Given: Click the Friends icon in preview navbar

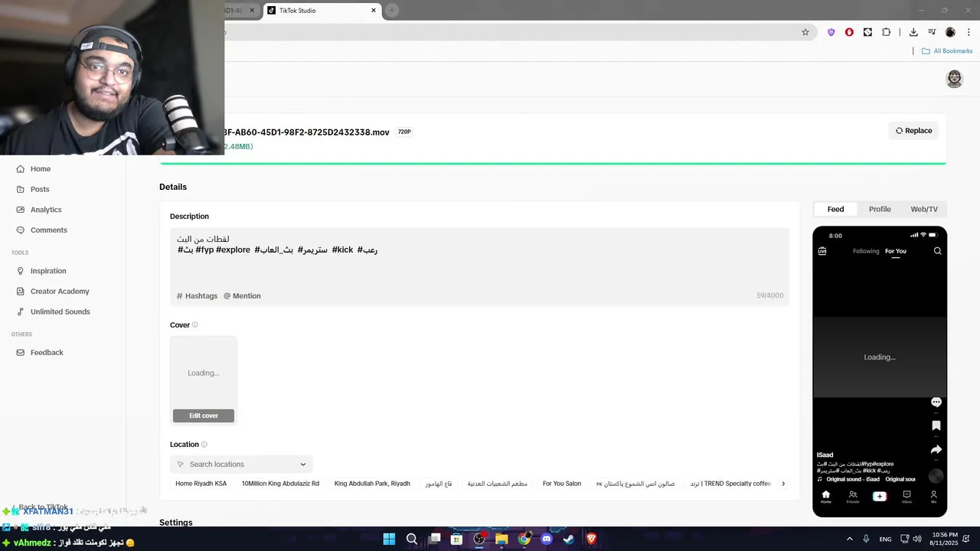Looking at the screenshot, I should [853, 497].
